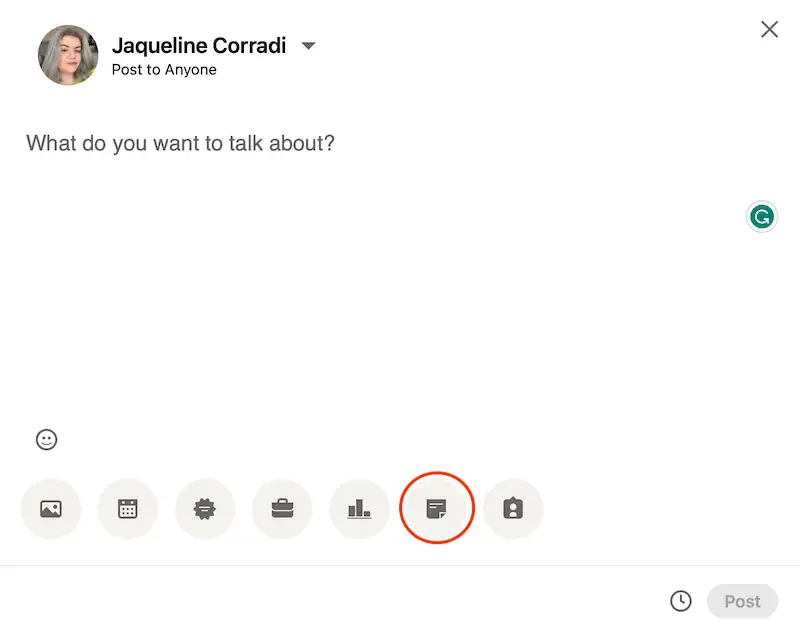
Task: Click the grey Post button
Action: pyautogui.click(x=742, y=601)
